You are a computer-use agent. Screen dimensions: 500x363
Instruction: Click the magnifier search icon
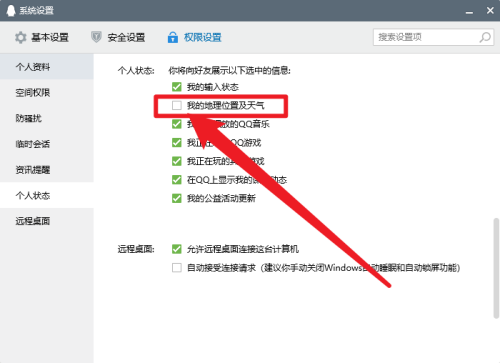485,37
